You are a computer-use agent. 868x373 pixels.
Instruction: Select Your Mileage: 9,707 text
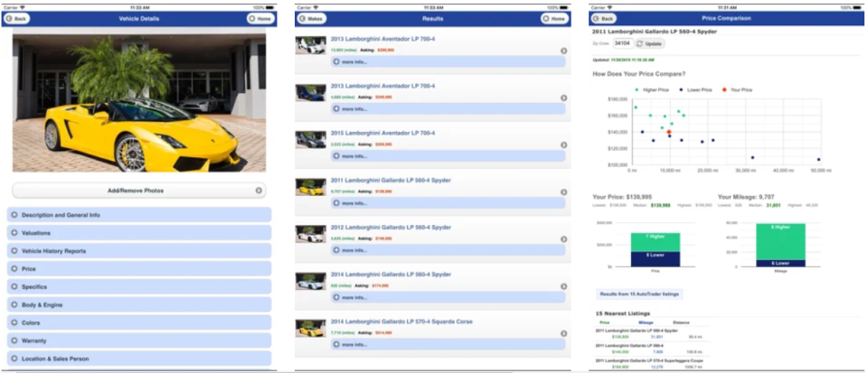click(746, 197)
